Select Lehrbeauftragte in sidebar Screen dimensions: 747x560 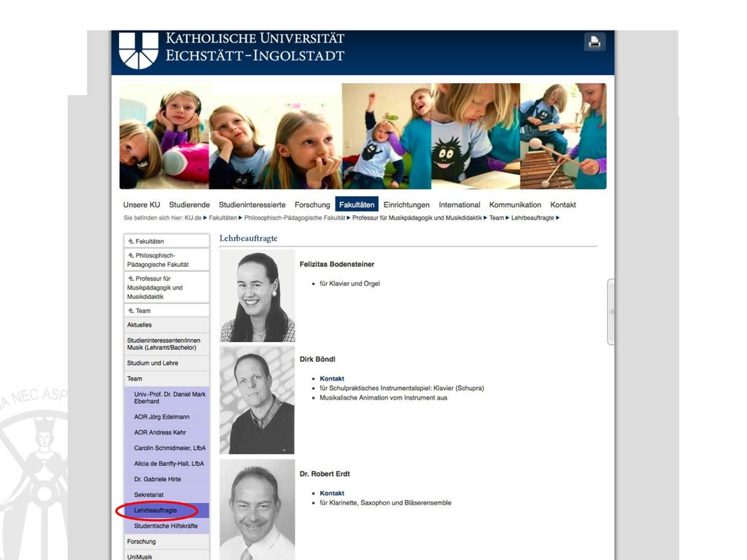(166, 510)
